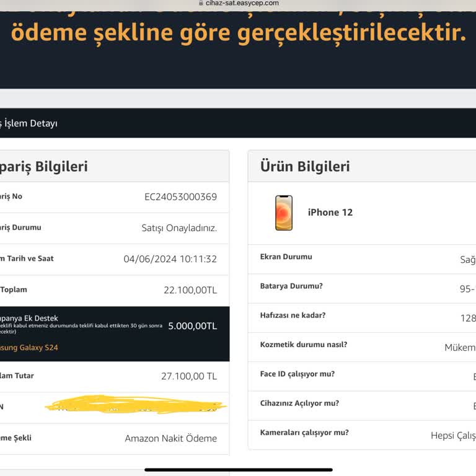
Task: Click the Cihazınız Açılıyor mu? label
Action: click(299, 403)
